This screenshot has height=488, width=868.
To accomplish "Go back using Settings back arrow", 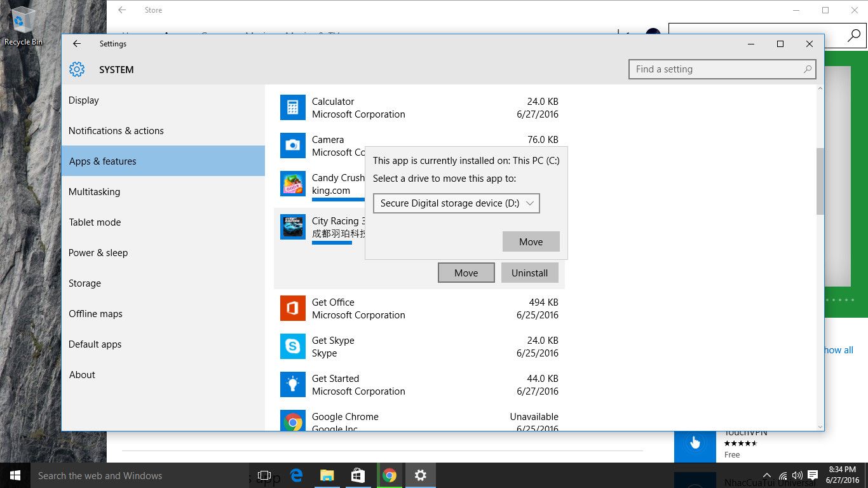I will click(x=77, y=44).
